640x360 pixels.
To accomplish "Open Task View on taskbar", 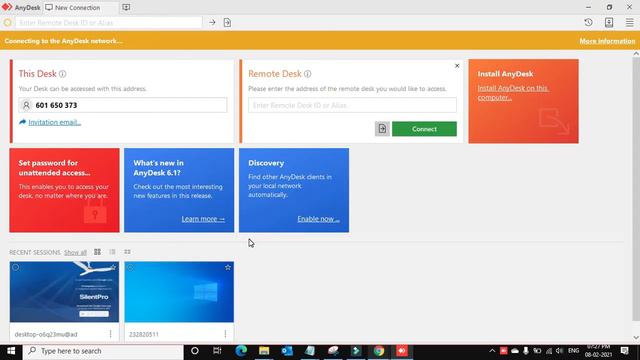I will [217, 351].
